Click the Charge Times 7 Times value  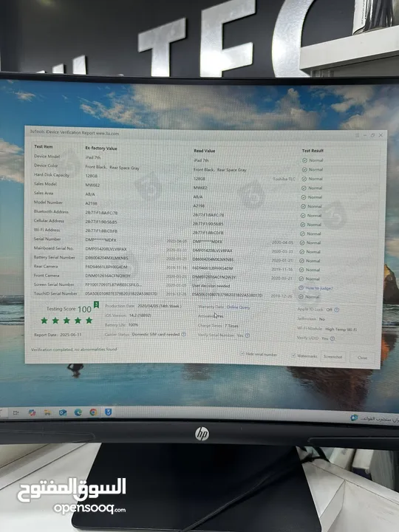point(231,326)
